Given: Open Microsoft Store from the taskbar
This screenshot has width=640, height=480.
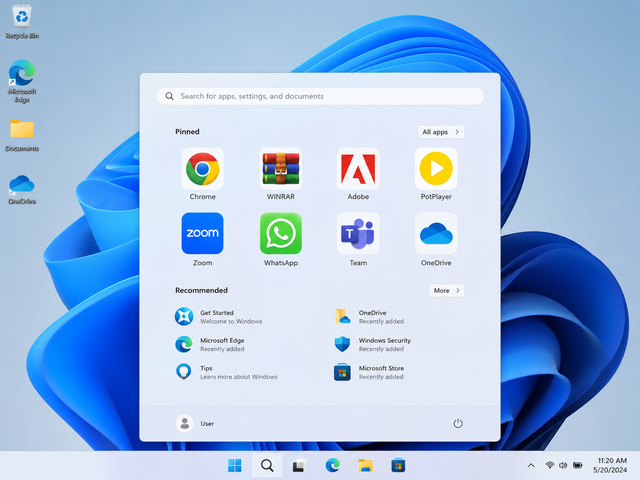Looking at the screenshot, I should [x=398, y=465].
